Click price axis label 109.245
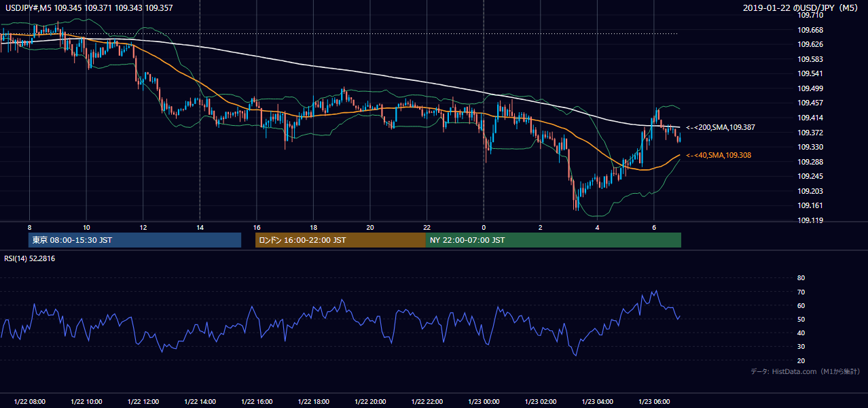This screenshot has width=868, height=408. pyautogui.click(x=810, y=176)
